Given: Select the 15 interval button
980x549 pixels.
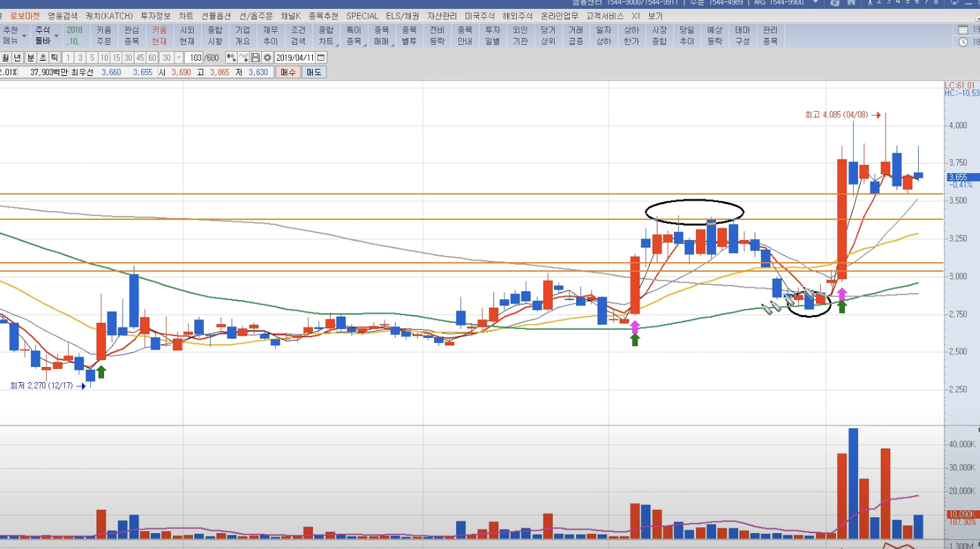Looking at the screenshot, I should pos(118,58).
